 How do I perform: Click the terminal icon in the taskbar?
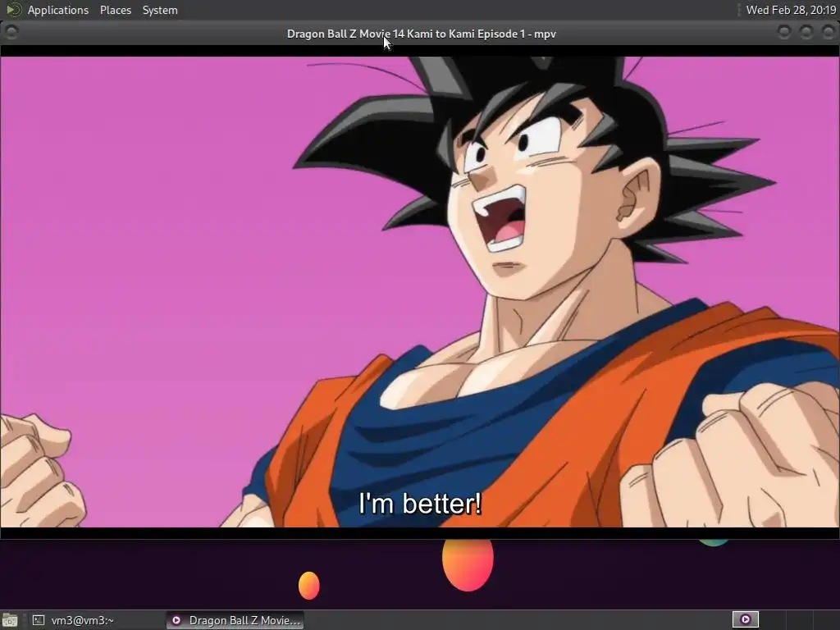(38, 620)
